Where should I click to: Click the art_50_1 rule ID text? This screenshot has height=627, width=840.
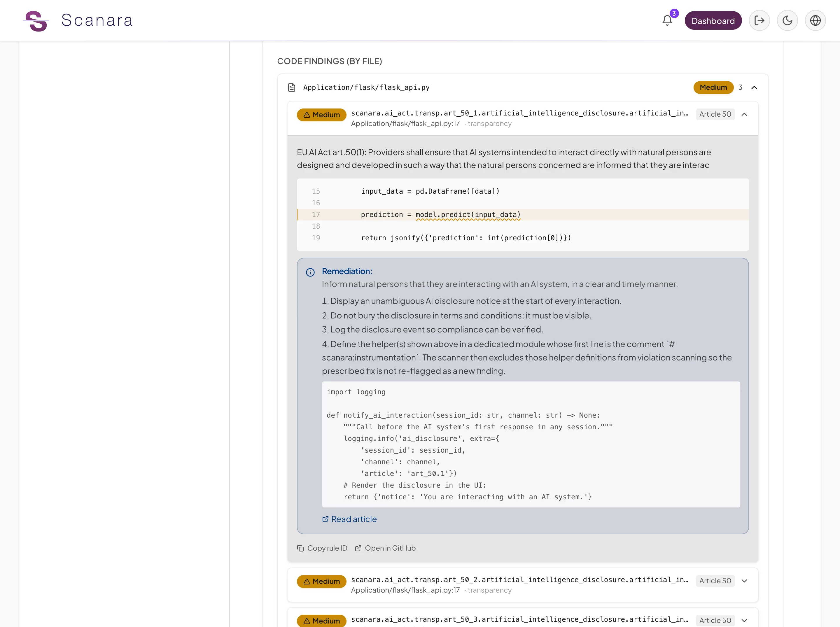(520, 113)
